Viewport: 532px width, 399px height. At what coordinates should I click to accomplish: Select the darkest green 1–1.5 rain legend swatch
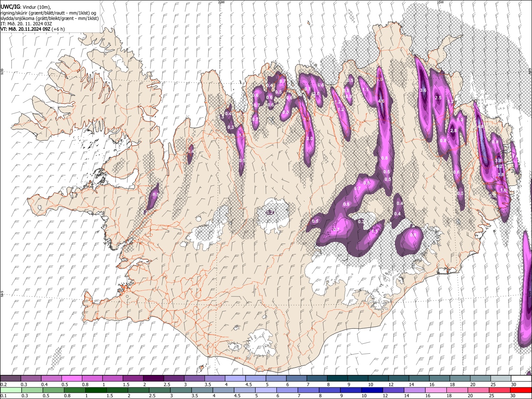point(96,390)
